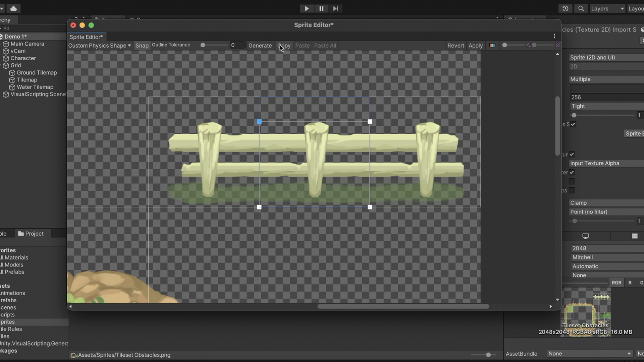The width and height of the screenshot is (644, 362).
Task: Select the Sprite Editor tab
Action: pyautogui.click(x=87, y=37)
